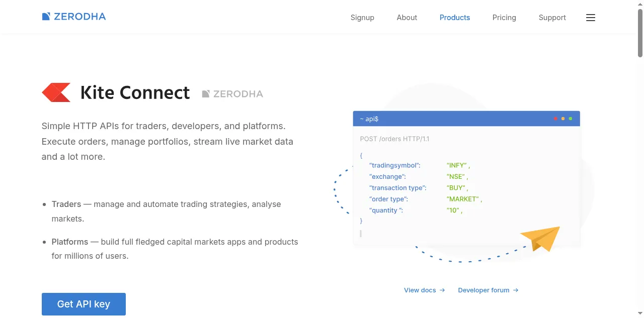Screen dimensions: 644x318
Task: Open the Support nav item
Action: tap(552, 18)
